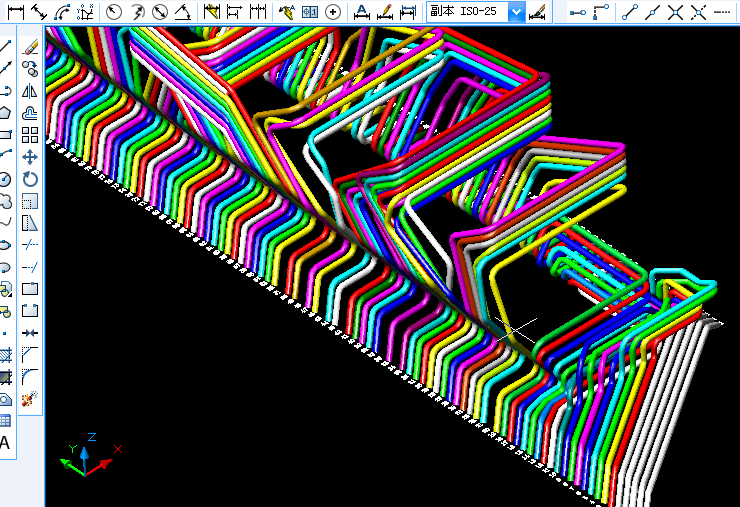Select the Chamfer tool
The image size is (740, 507).
[30, 355]
